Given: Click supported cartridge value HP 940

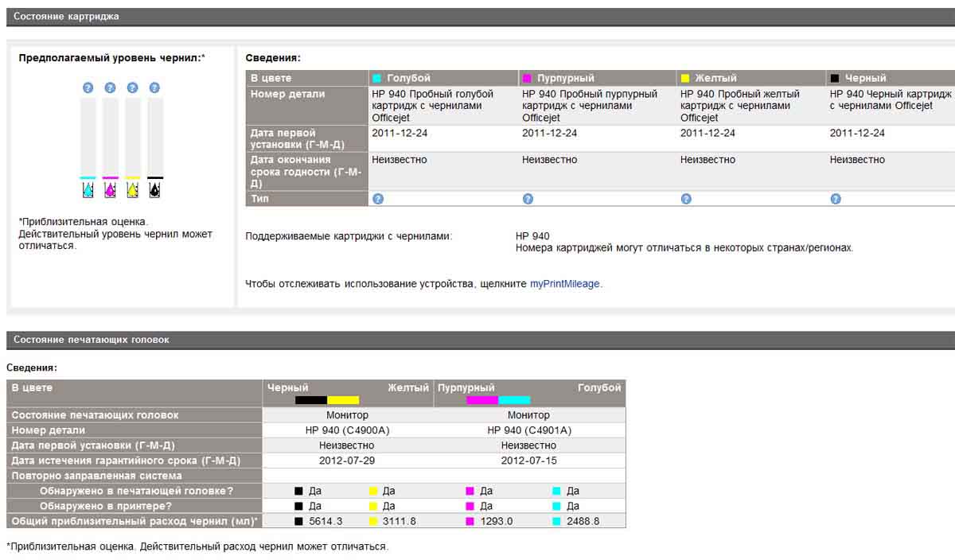Looking at the screenshot, I should (532, 236).
